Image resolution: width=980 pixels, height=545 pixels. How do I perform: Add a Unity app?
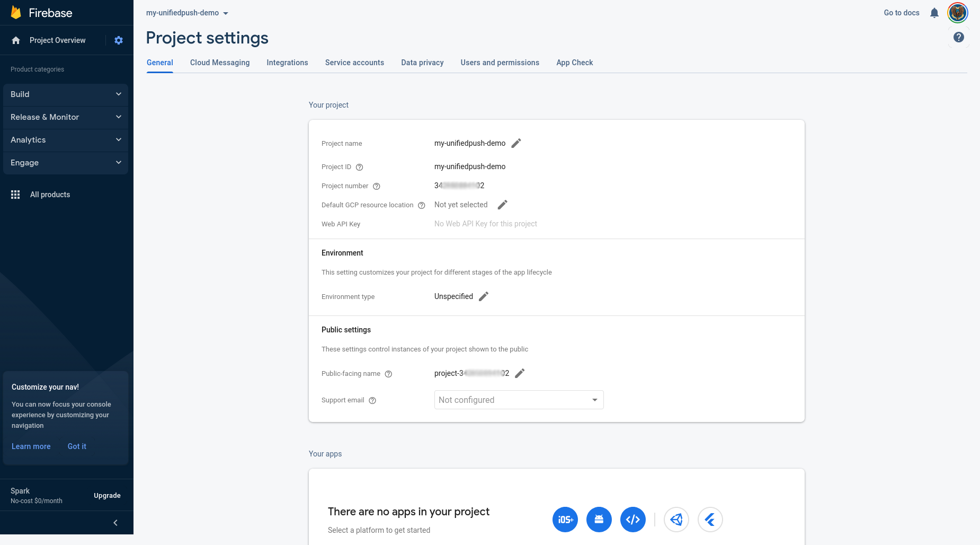coord(676,520)
